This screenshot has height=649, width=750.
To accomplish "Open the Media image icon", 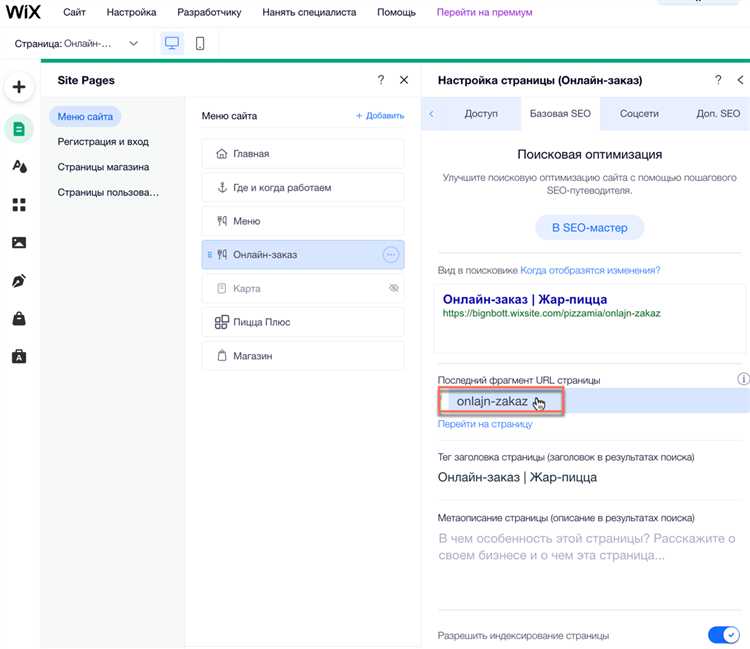I will point(18,243).
